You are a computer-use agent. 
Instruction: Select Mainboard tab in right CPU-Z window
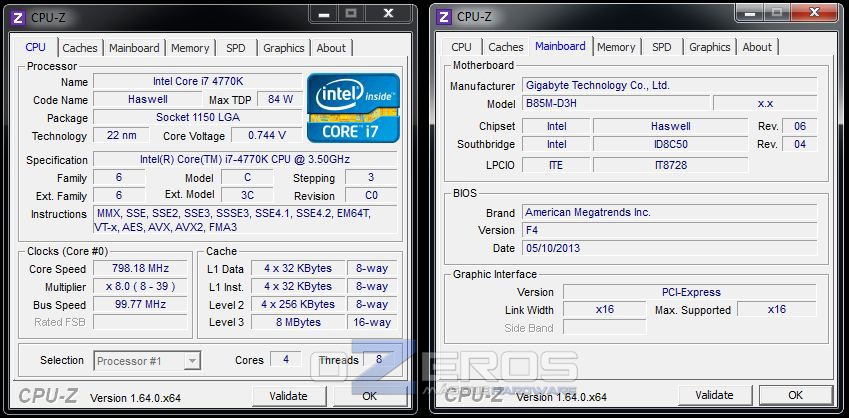coord(560,46)
